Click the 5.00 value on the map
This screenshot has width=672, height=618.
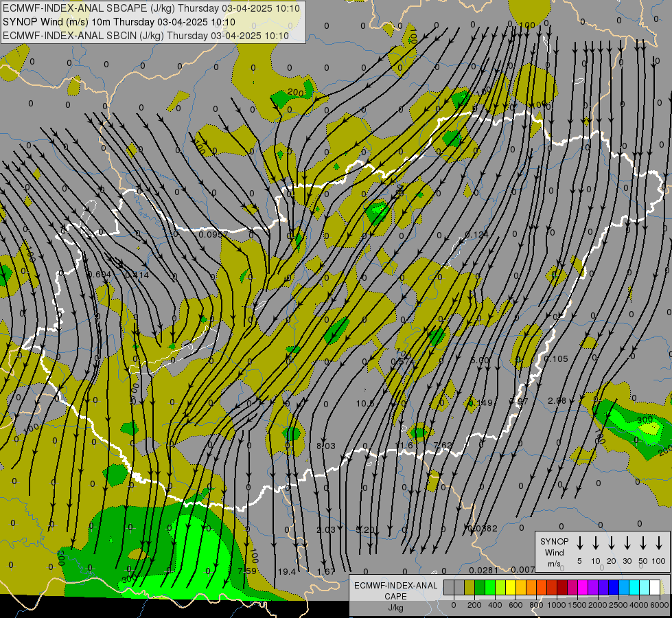click(480, 360)
